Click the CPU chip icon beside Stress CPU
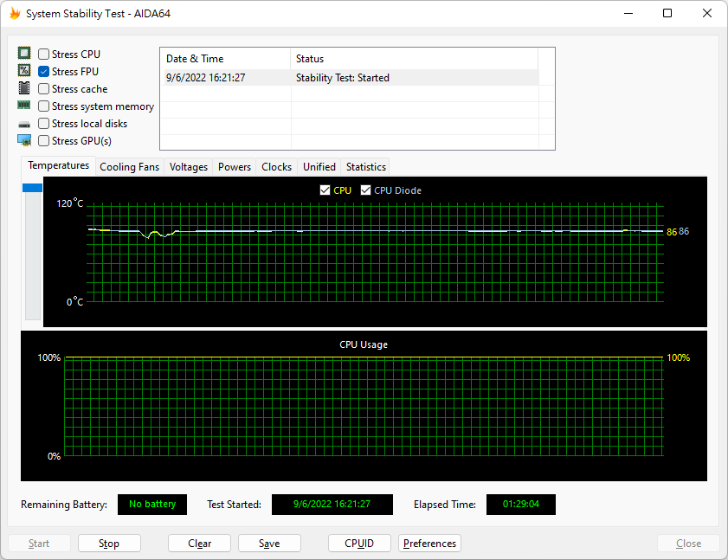This screenshot has height=560, width=728. [x=24, y=53]
